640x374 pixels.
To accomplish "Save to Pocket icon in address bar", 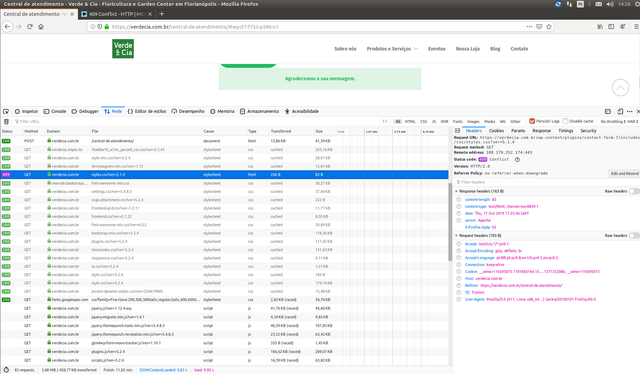I will (x=539, y=27).
